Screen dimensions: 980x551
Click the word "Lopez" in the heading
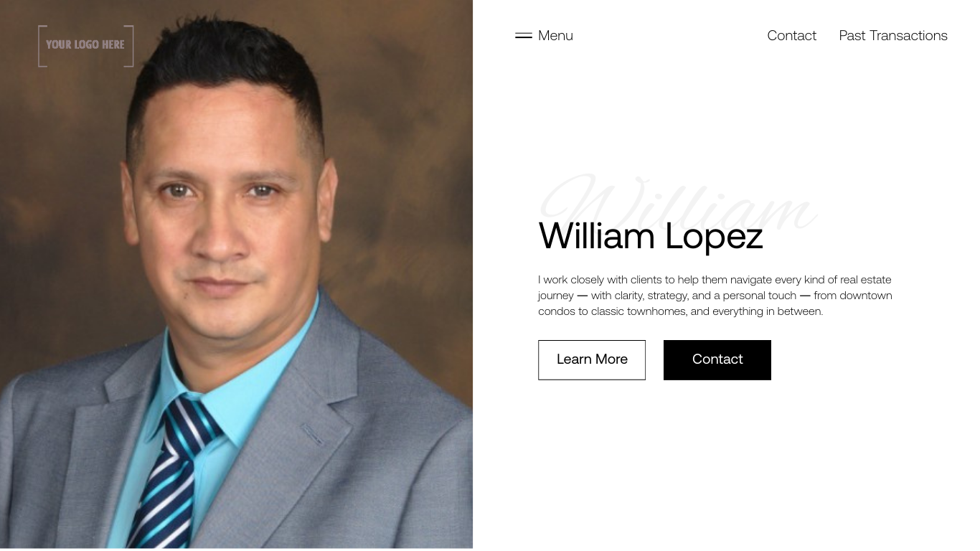point(714,237)
